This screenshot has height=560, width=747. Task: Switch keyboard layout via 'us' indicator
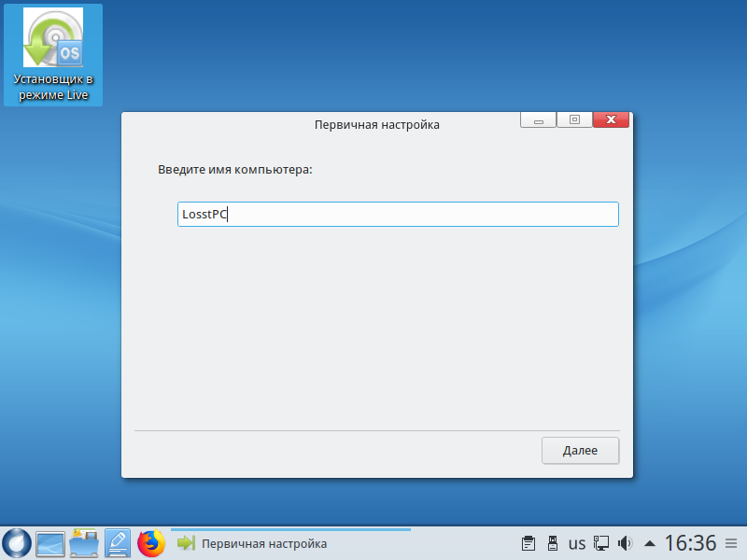577,542
